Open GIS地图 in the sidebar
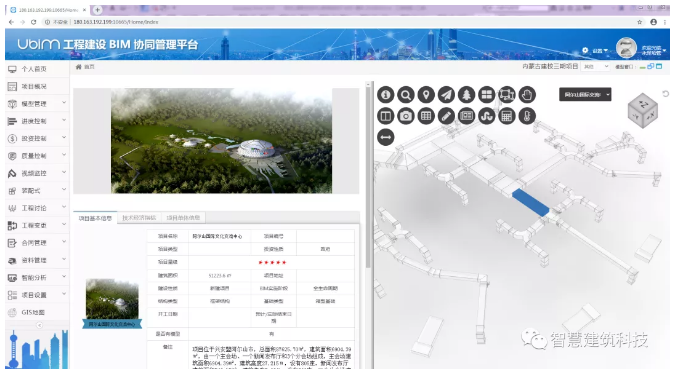Screen dimensions: 676x374 pos(37,312)
